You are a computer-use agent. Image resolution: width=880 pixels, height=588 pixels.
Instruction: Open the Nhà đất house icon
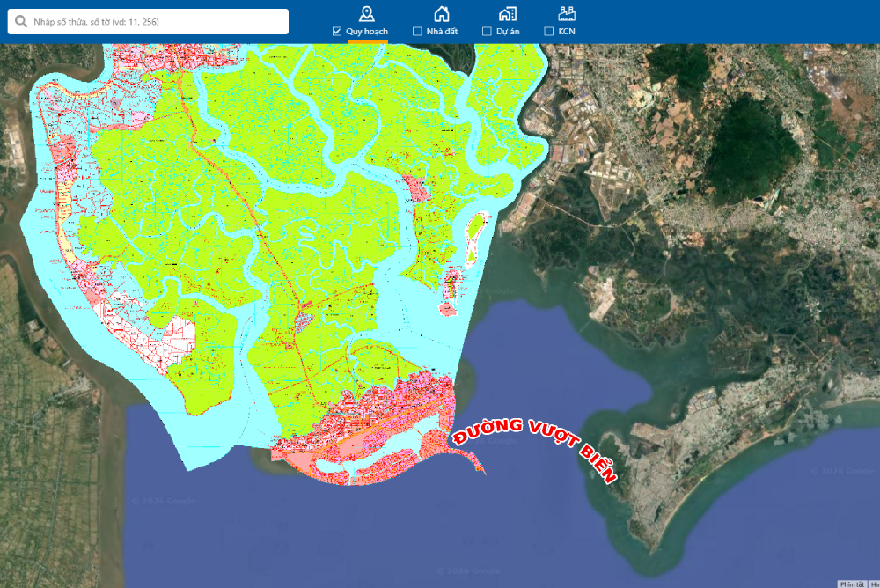pyautogui.click(x=442, y=13)
